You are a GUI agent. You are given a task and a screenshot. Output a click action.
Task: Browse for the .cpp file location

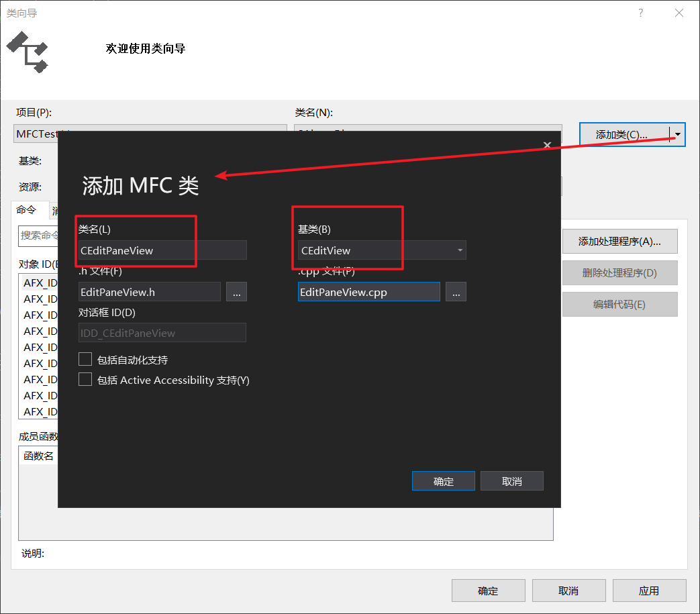click(x=456, y=292)
